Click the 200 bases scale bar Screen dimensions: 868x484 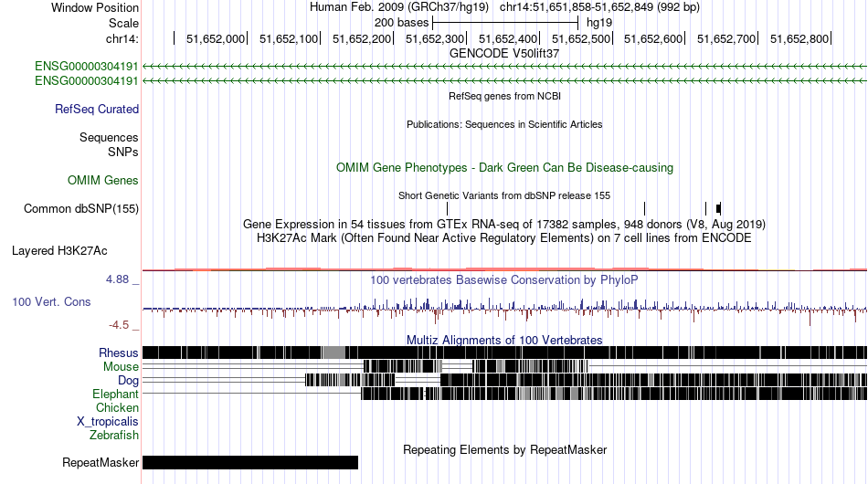pyautogui.click(x=505, y=23)
